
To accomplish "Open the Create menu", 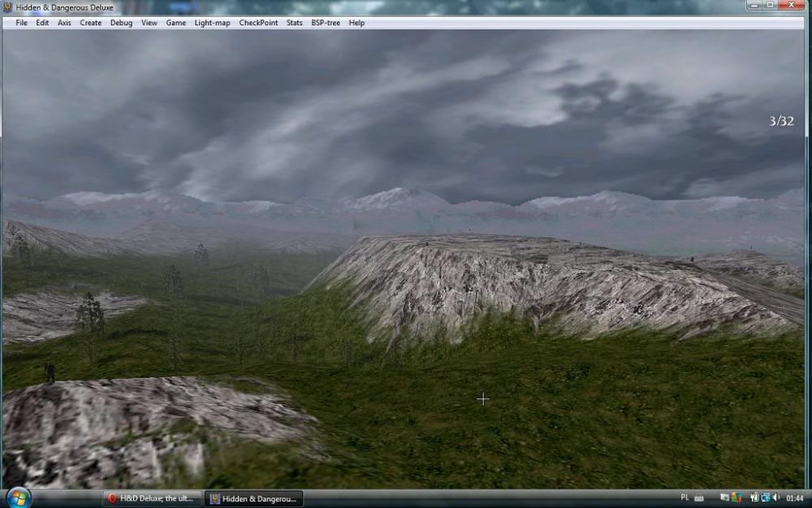I will [x=91, y=23].
